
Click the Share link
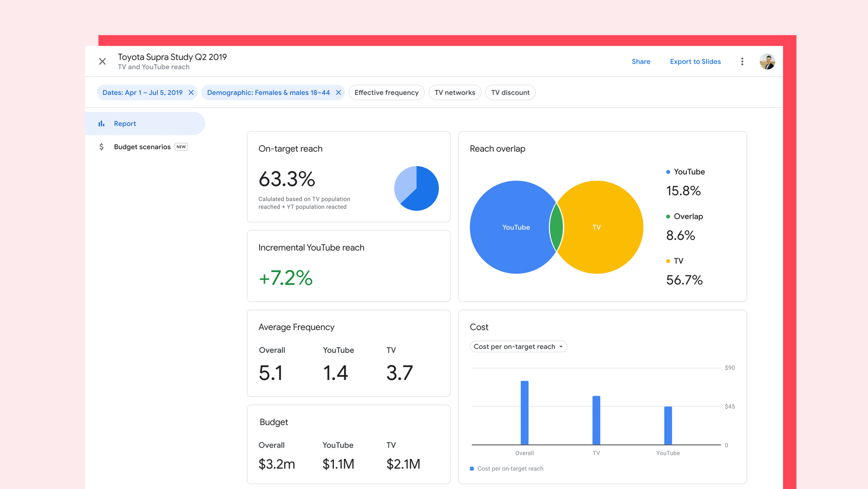pos(641,61)
